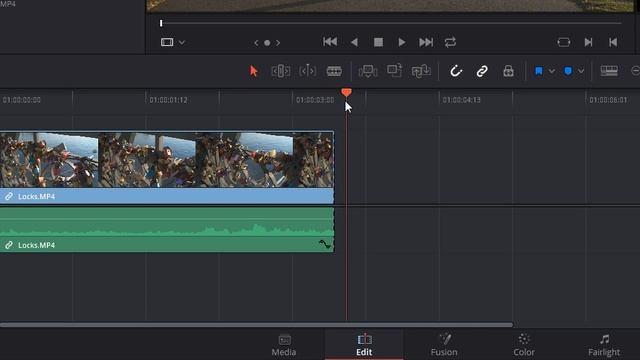Select the Locks.MP4 audio clip
This screenshot has width=640, height=360.
(167, 229)
